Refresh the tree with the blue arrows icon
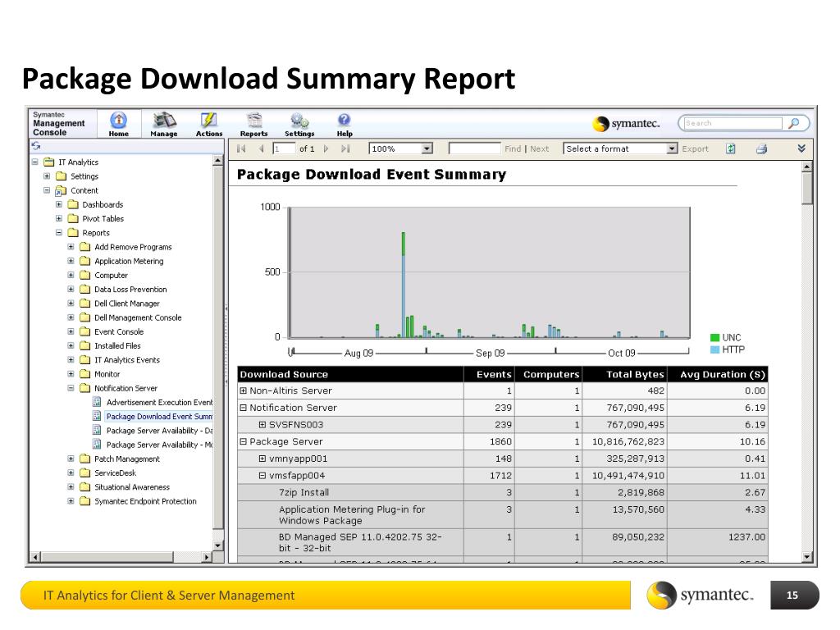 (x=36, y=146)
